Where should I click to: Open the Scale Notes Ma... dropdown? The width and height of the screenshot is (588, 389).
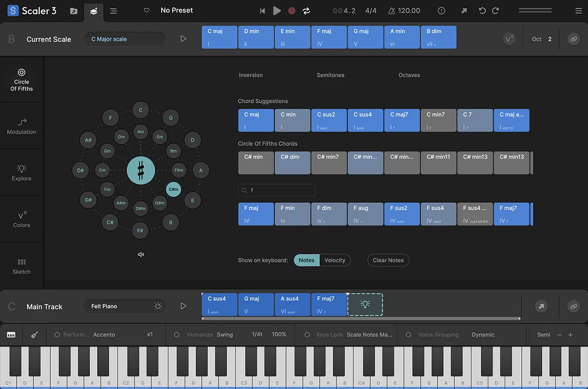[x=369, y=335]
